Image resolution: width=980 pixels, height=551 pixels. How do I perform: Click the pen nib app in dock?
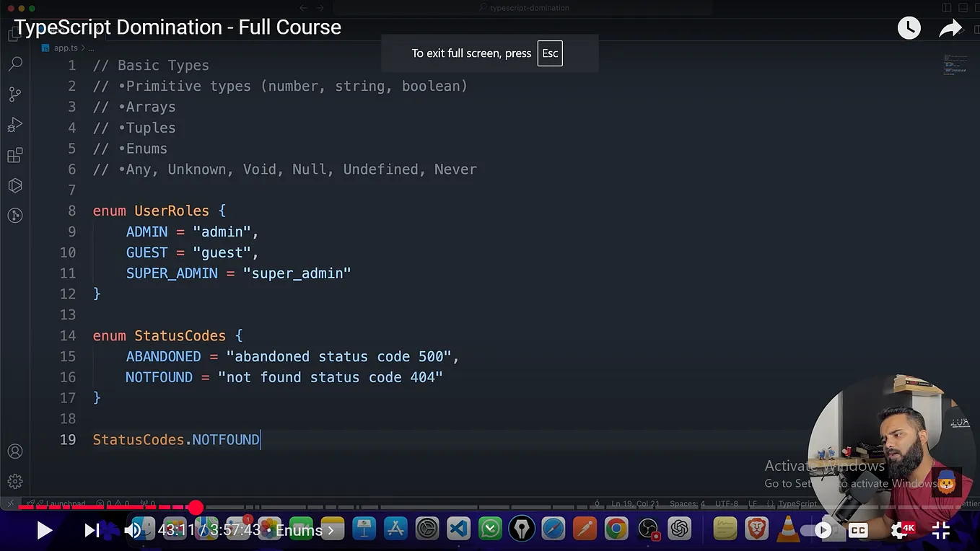(522, 529)
